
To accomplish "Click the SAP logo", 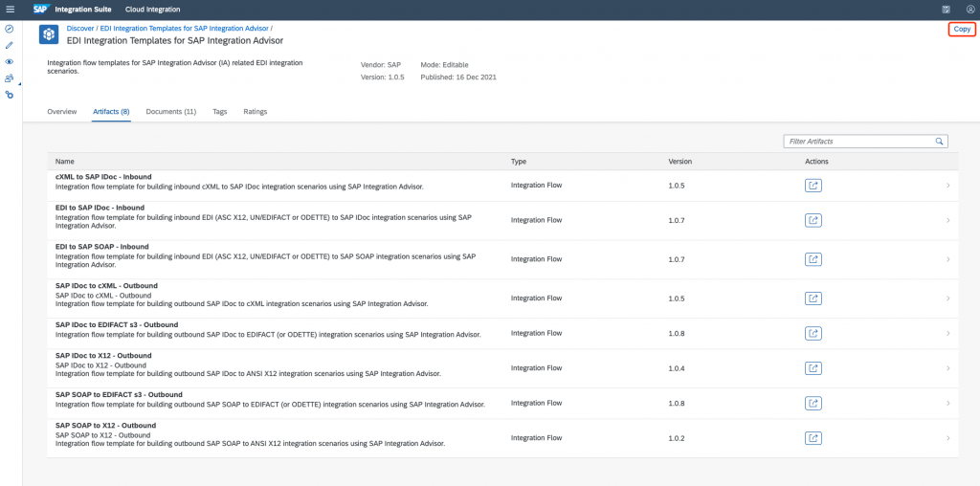I will tap(42, 10).
